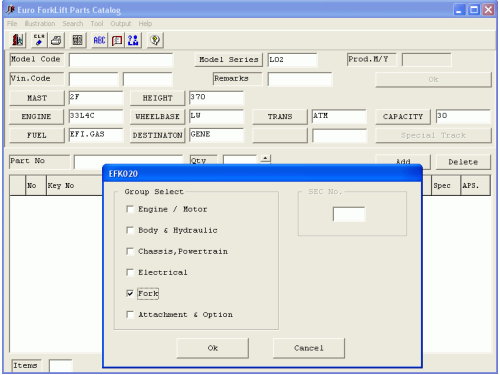
Task: Click the Qty spinner up arrow
Action: [265, 158]
